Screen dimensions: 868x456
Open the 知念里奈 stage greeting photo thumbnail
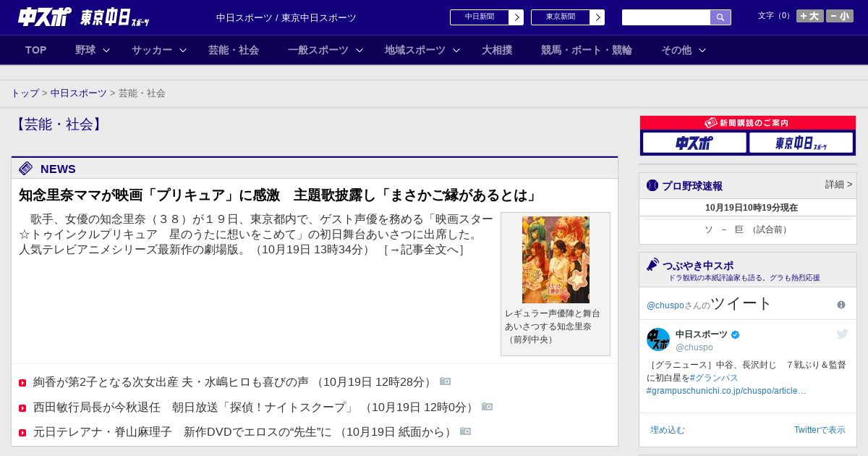(x=556, y=260)
